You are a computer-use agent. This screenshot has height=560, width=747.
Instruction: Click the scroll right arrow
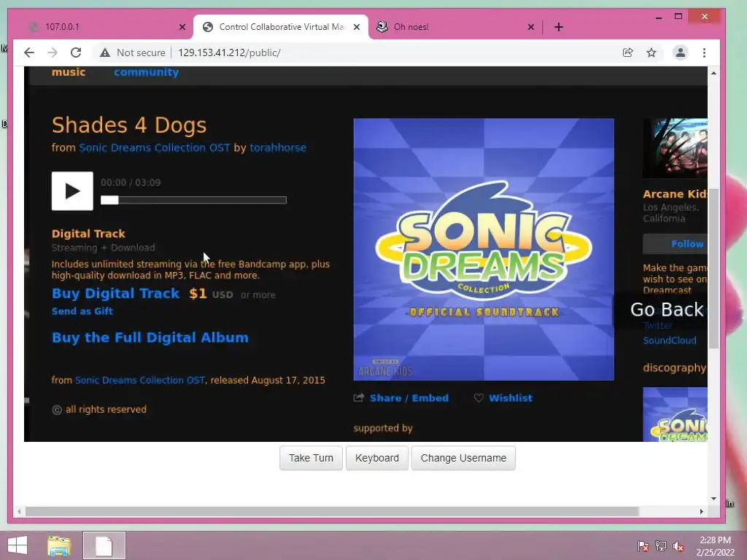701,511
